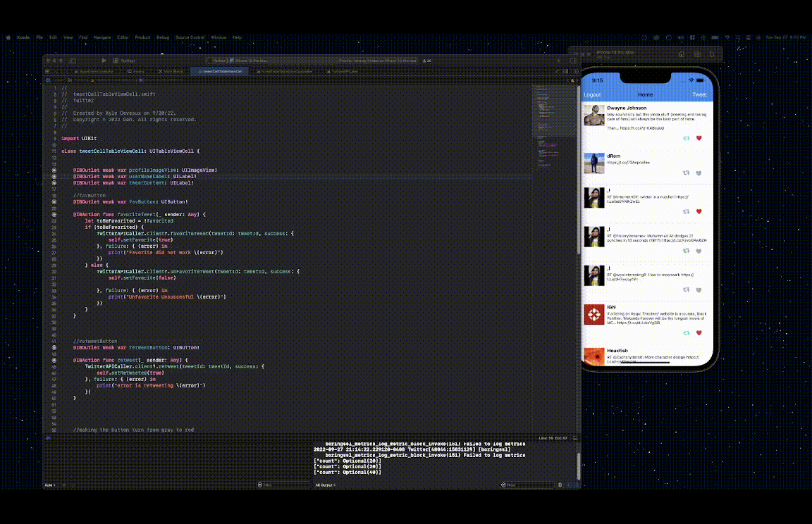Unlike Dwayne Johnson's tweet via its red heart
This screenshot has height=524, width=812.
click(699, 138)
